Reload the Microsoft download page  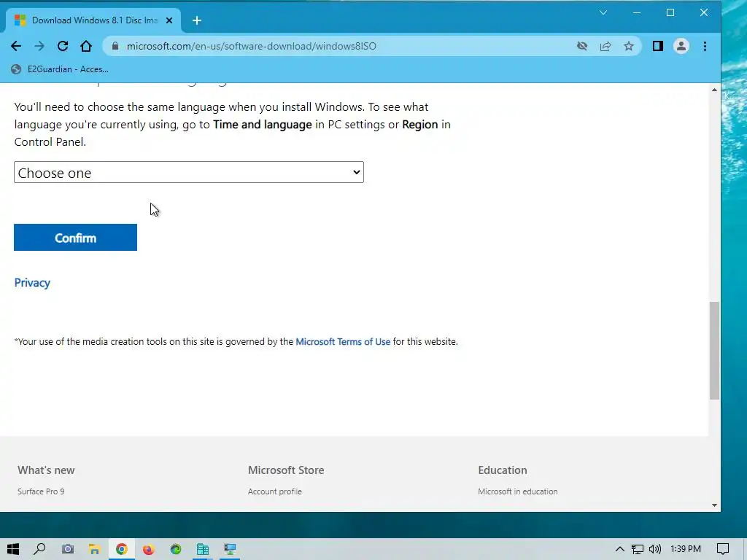63,46
